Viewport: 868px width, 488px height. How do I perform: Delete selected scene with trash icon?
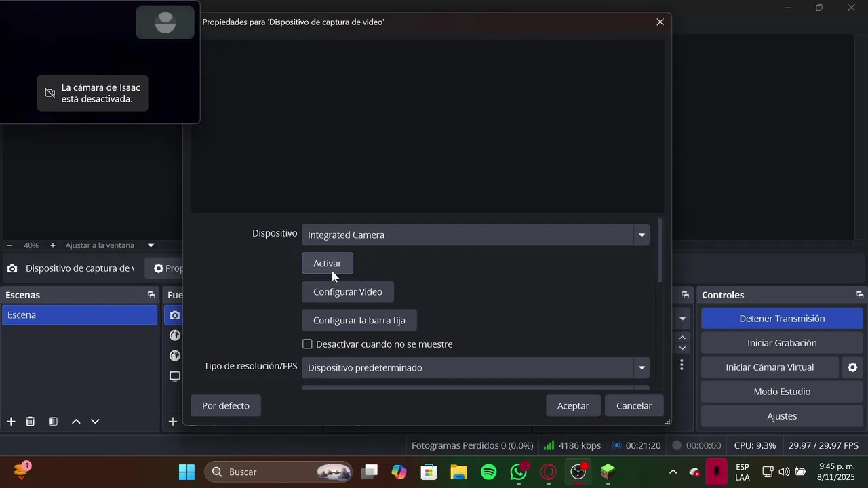point(31,422)
